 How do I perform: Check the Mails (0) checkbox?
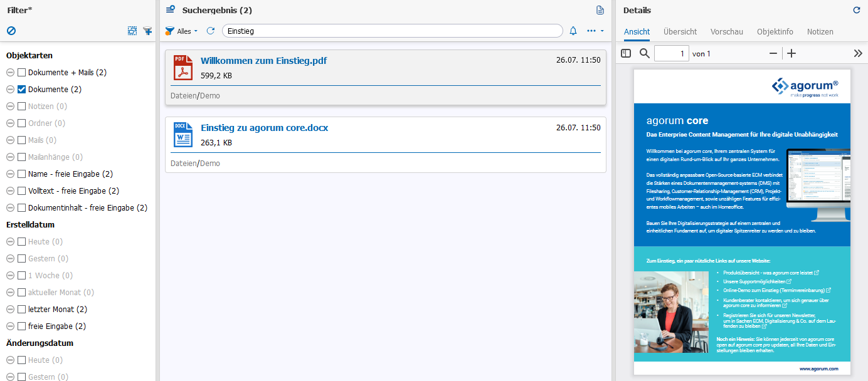point(22,140)
